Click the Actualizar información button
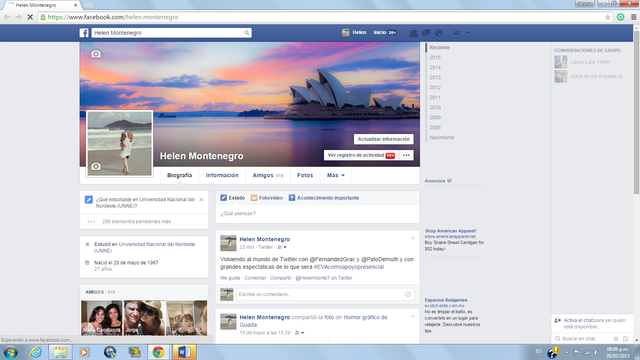 coord(384,139)
